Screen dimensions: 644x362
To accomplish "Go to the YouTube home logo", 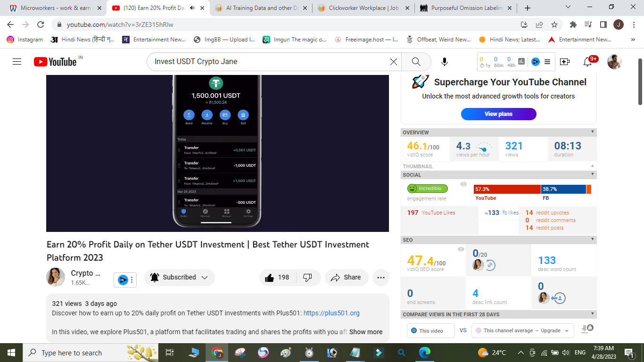I will [x=55, y=62].
